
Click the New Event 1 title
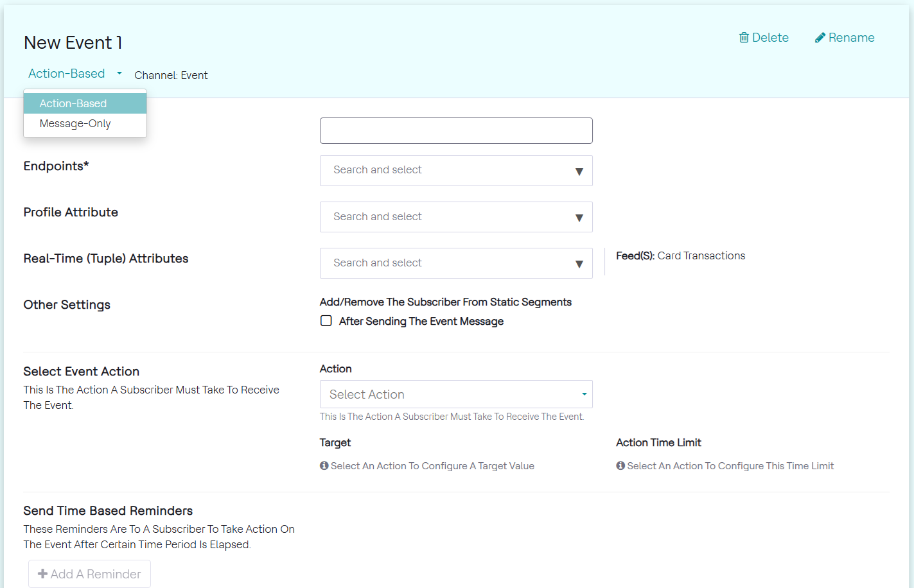click(73, 43)
